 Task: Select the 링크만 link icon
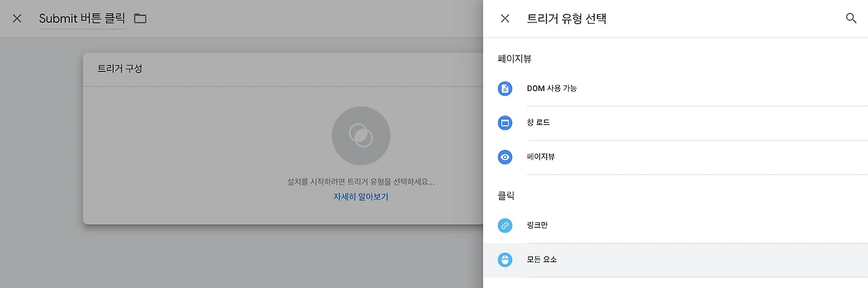(505, 226)
